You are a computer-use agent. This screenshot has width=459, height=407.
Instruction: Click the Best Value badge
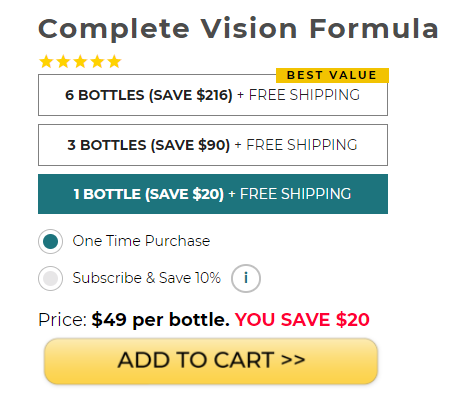point(332,75)
